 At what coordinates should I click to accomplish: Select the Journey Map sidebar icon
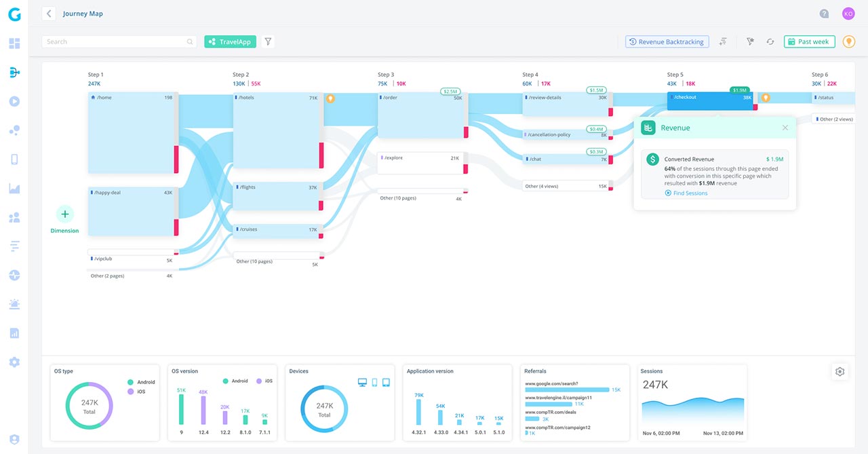[14, 73]
